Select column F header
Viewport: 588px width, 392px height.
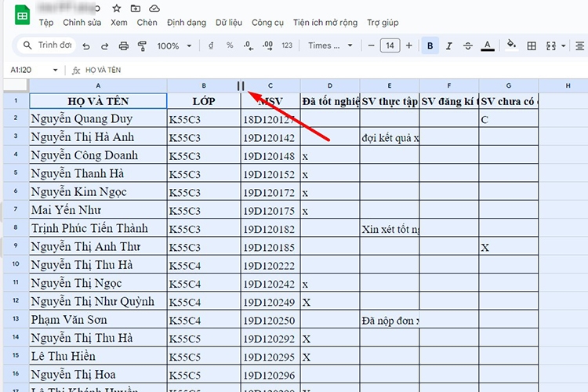pyautogui.click(x=449, y=85)
